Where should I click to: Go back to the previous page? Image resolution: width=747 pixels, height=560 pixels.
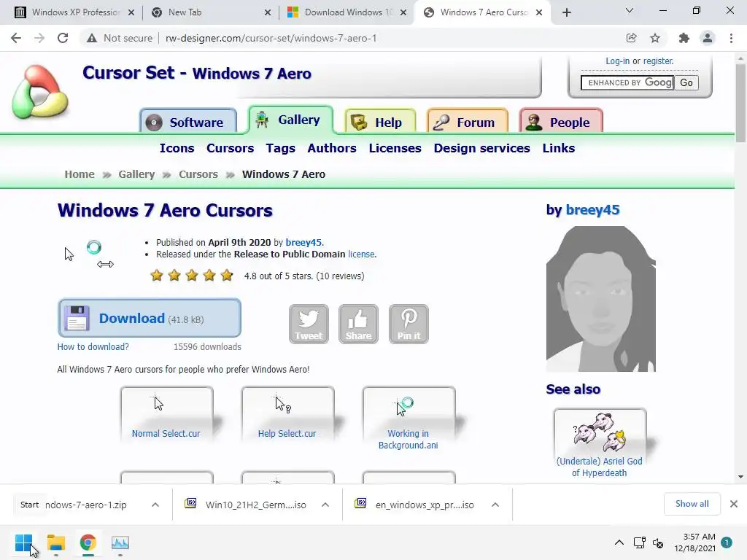(x=16, y=38)
